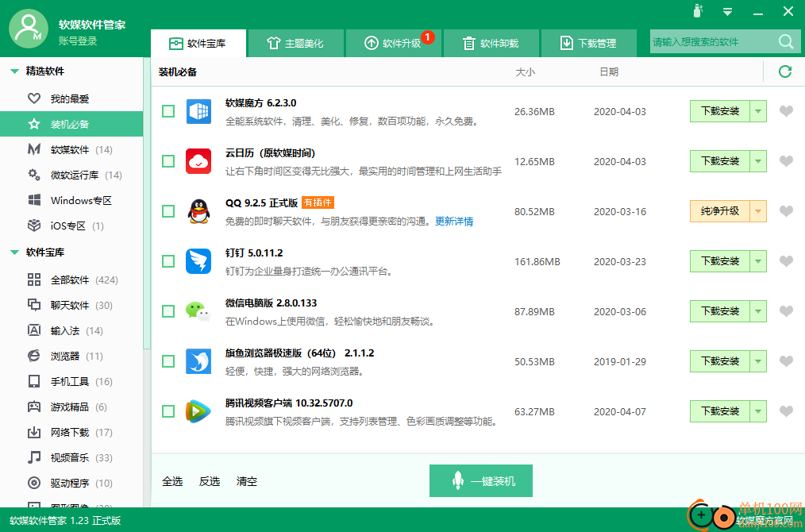This screenshot has height=532, width=805.
Task: Click the 钉钉 app icon
Action: 198,261
